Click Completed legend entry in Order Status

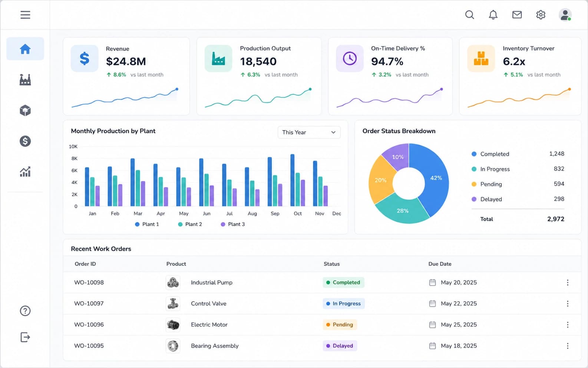pyautogui.click(x=518, y=154)
